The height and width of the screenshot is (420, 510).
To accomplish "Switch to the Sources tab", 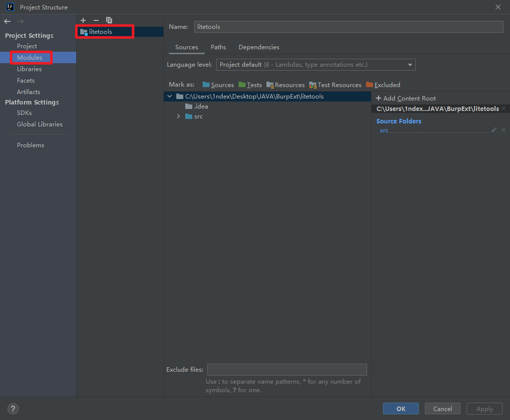I will (187, 47).
